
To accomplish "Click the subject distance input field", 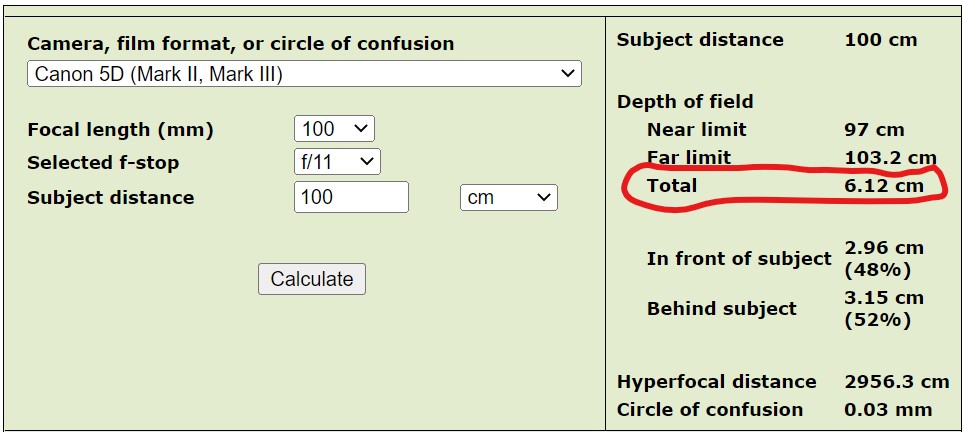I will click(x=351, y=197).
